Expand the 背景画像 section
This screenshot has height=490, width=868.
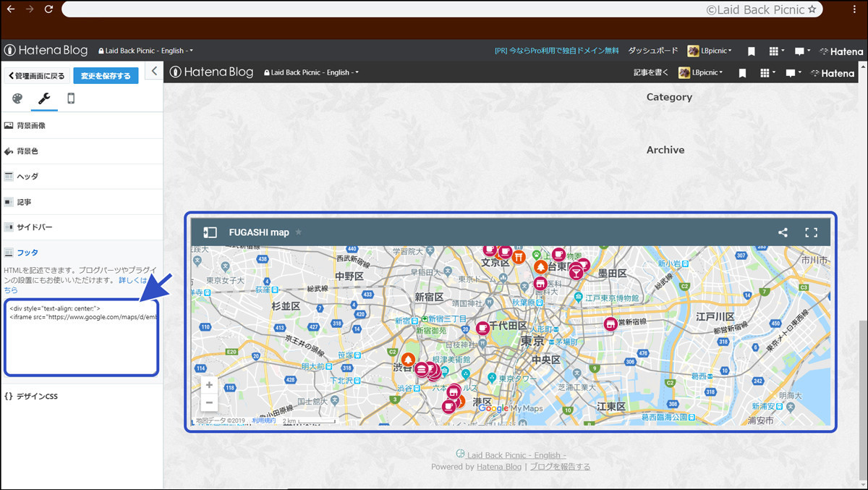(x=81, y=125)
